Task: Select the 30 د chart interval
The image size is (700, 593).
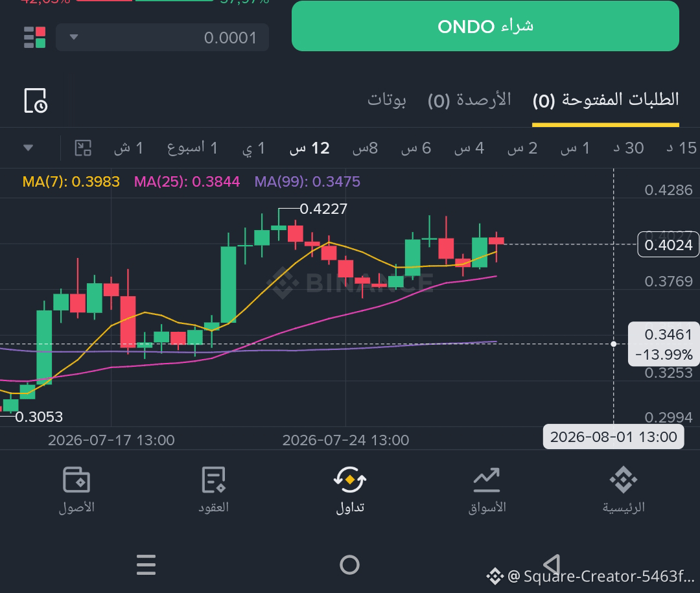Action: coord(629,148)
